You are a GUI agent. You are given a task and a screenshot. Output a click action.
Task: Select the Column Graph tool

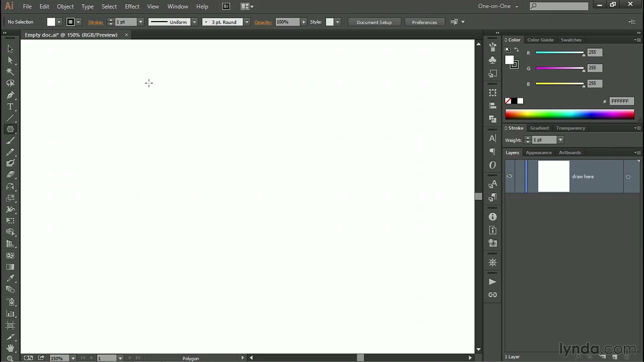(10, 313)
